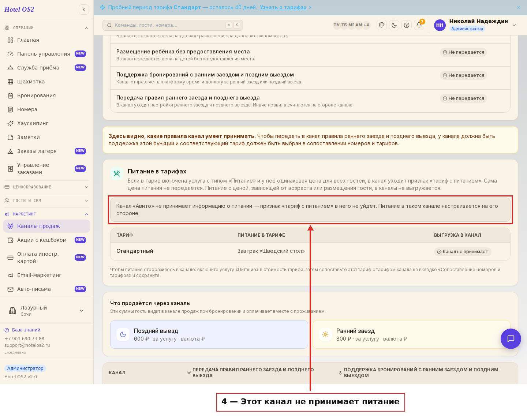Collapse the ОПЕРАЦИИ section
The width and height of the screenshot is (527, 420).
[x=46, y=28]
